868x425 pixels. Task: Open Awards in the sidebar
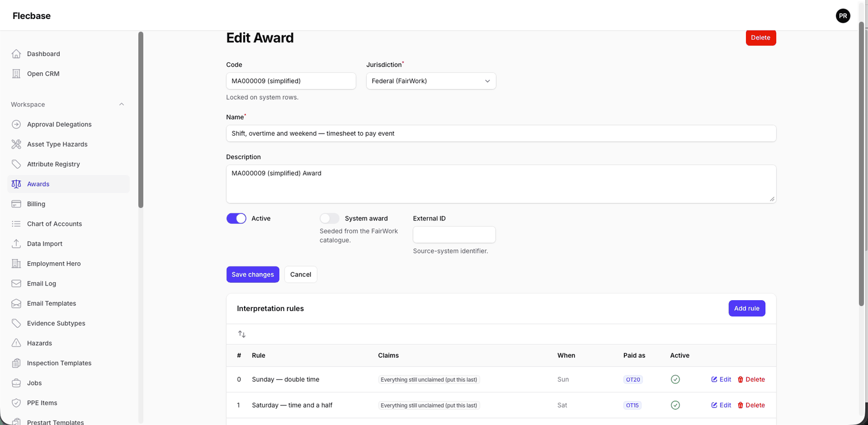coord(68,184)
